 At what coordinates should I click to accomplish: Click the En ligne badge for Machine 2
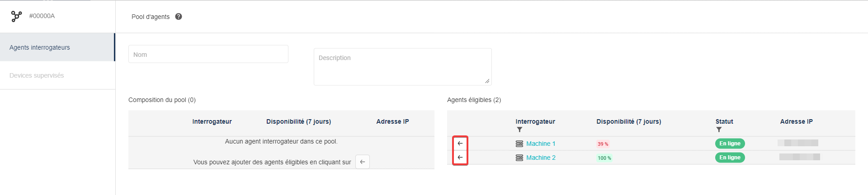click(x=730, y=158)
